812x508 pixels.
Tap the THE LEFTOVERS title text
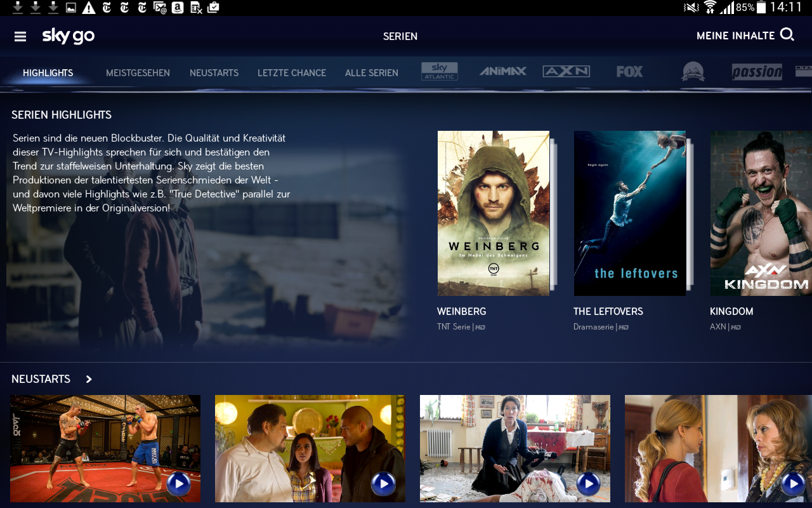608,312
